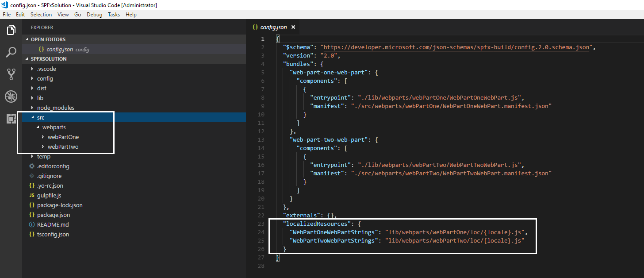Click the braces icon beside .yo-rc.json
The height and width of the screenshot is (278, 644).
pos(32,185)
